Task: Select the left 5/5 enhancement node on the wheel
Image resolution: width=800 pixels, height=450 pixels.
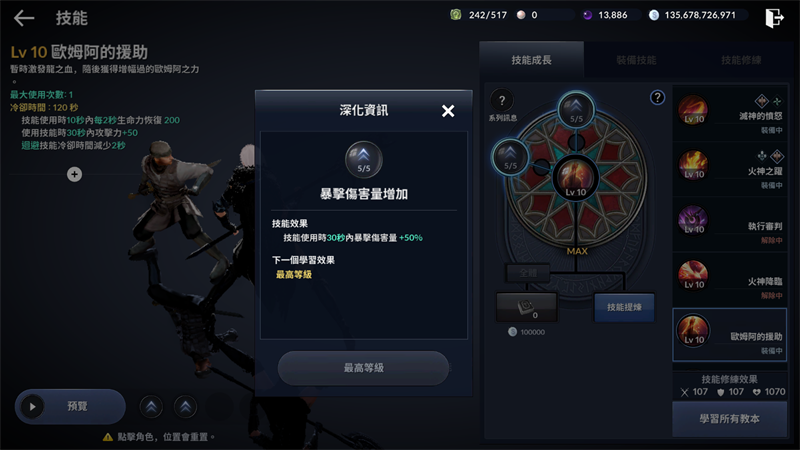Action: pyautogui.click(x=510, y=157)
